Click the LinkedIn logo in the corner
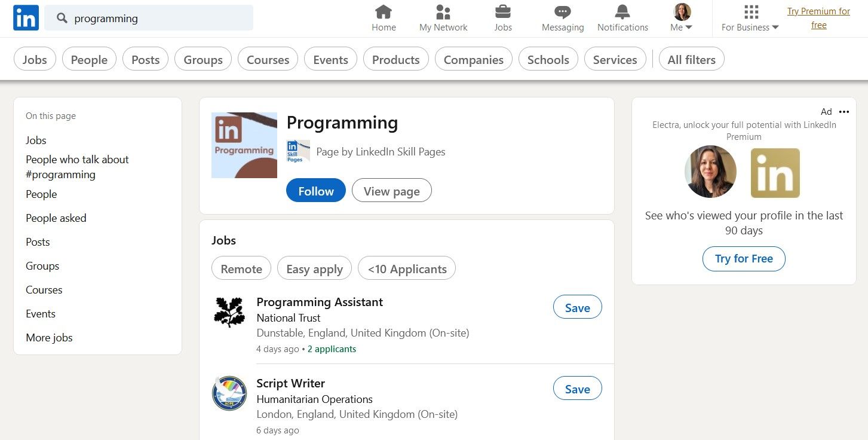Image resolution: width=868 pixels, height=440 pixels. [x=26, y=18]
